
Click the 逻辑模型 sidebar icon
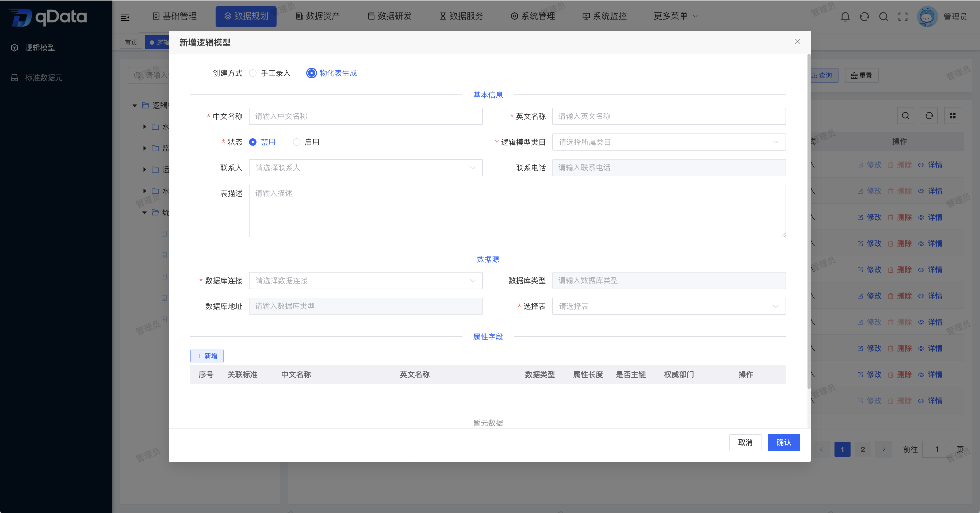click(14, 48)
